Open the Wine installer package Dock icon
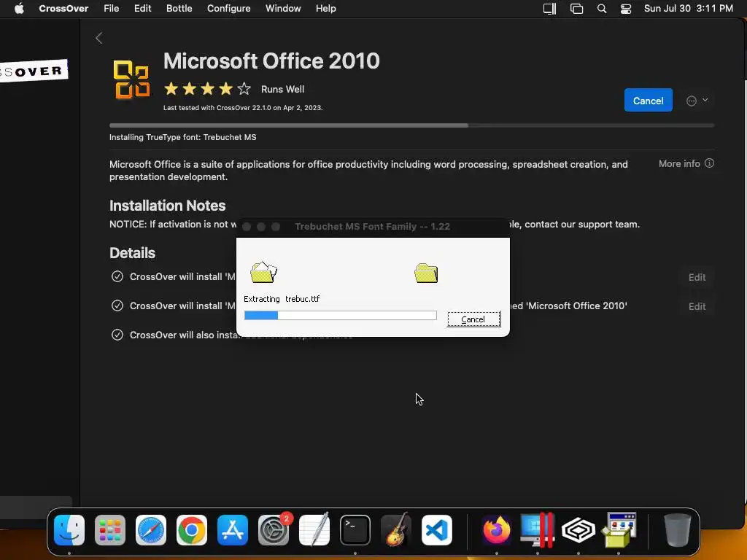The image size is (747, 560). tap(619, 529)
